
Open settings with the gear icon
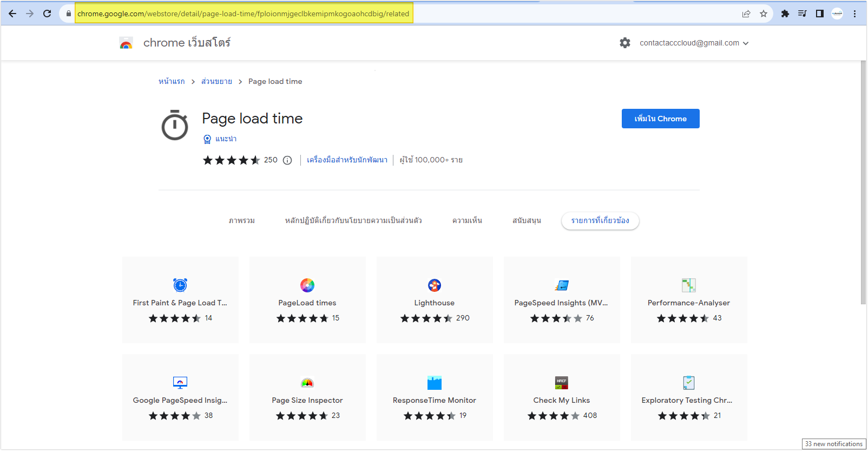click(625, 43)
